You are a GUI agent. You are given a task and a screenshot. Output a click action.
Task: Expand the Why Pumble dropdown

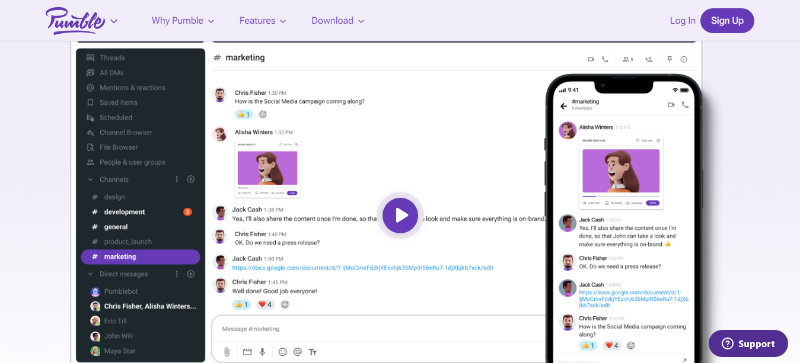click(x=183, y=21)
